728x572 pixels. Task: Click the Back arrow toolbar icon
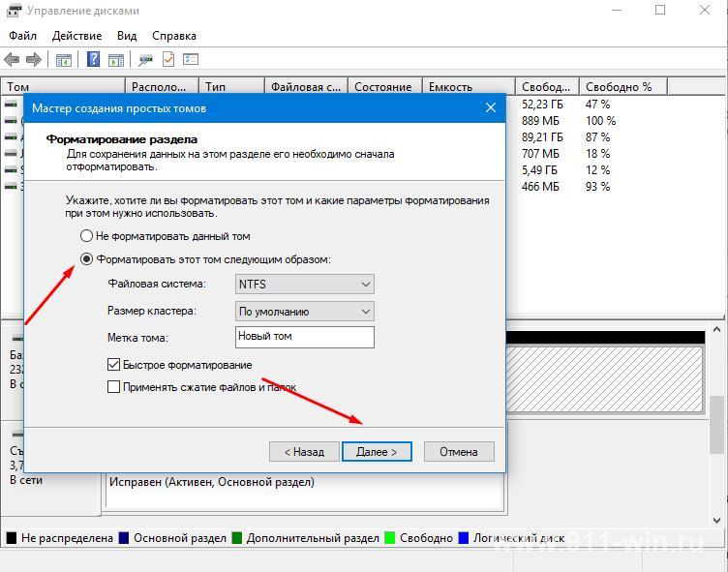(12, 59)
